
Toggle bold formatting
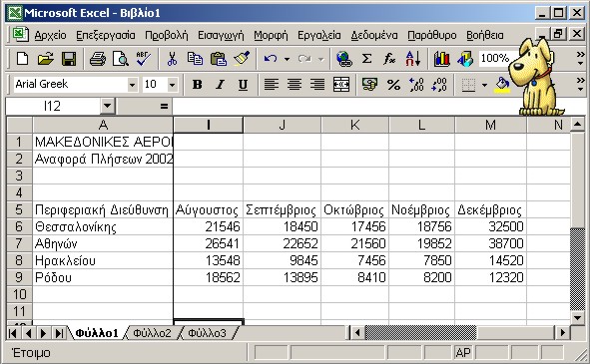[x=197, y=85]
